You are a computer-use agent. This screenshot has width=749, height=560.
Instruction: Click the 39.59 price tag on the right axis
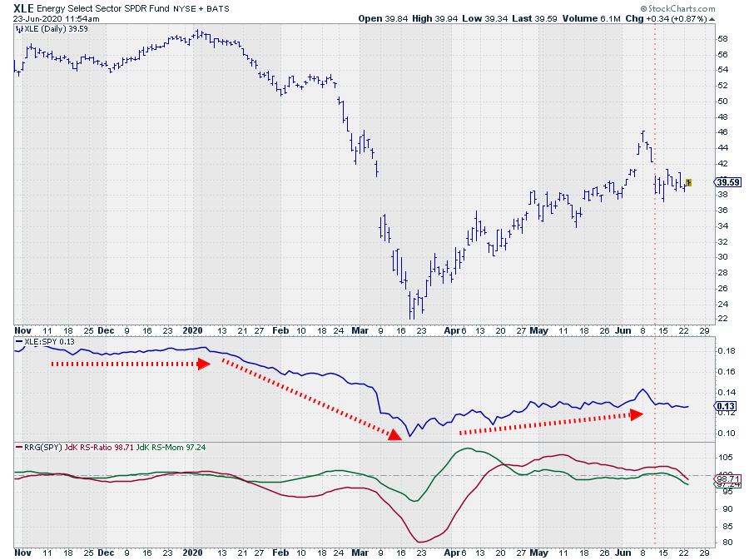coord(727,182)
